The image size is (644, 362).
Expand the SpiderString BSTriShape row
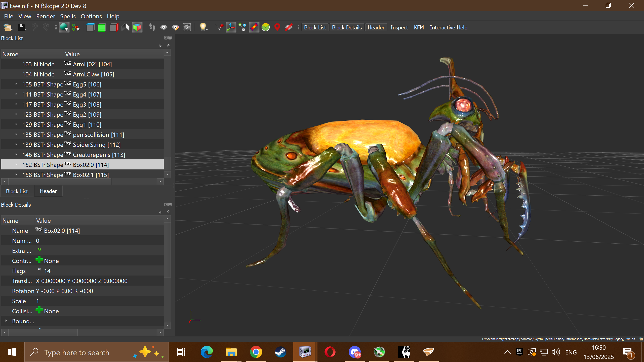pyautogui.click(x=16, y=145)
